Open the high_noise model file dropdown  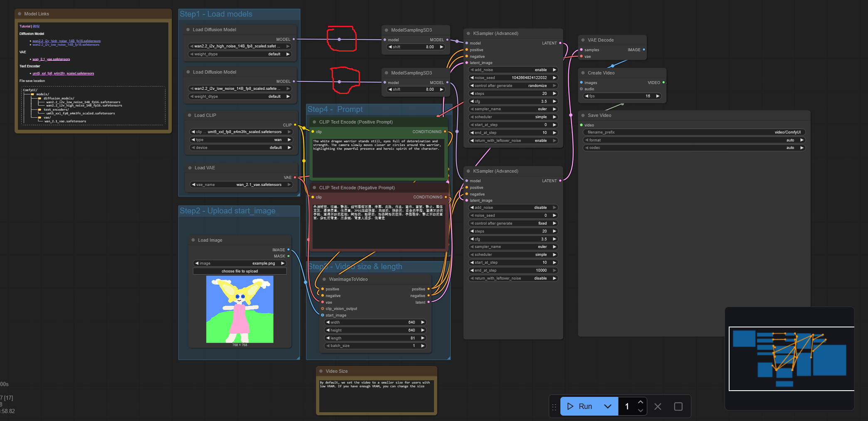click(x=239, y=46)
